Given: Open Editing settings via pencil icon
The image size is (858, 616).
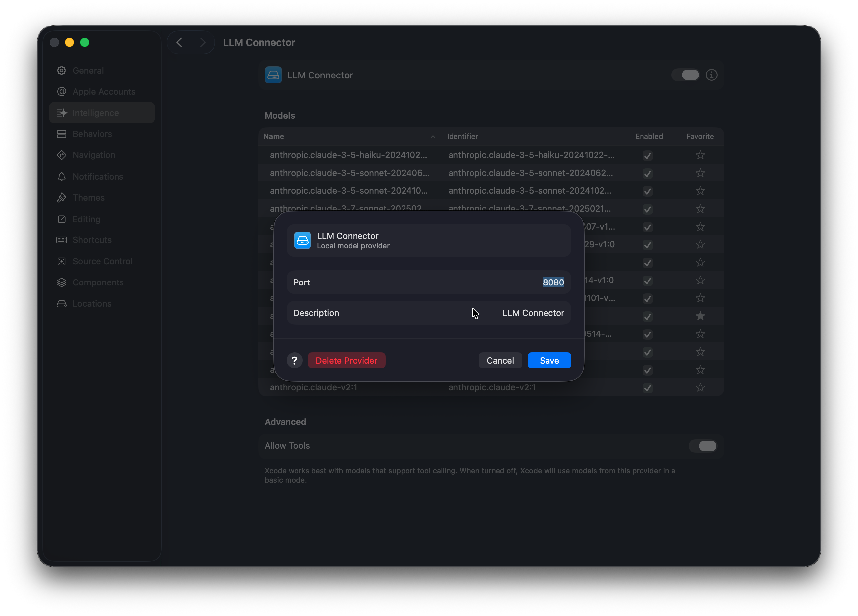Looking at the screenshot, I should tap(62, 219).
